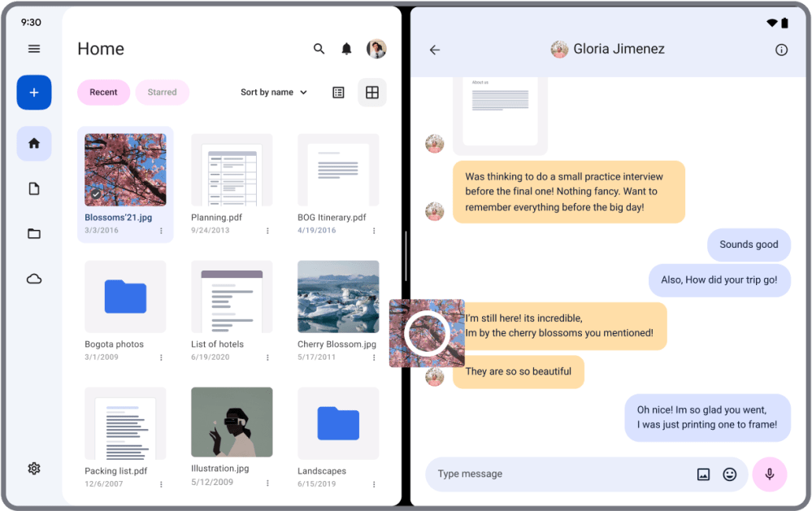Expand the Sort by name dropdown
The height and width of the screenshot is (511, 812).
tap(274, 93)
